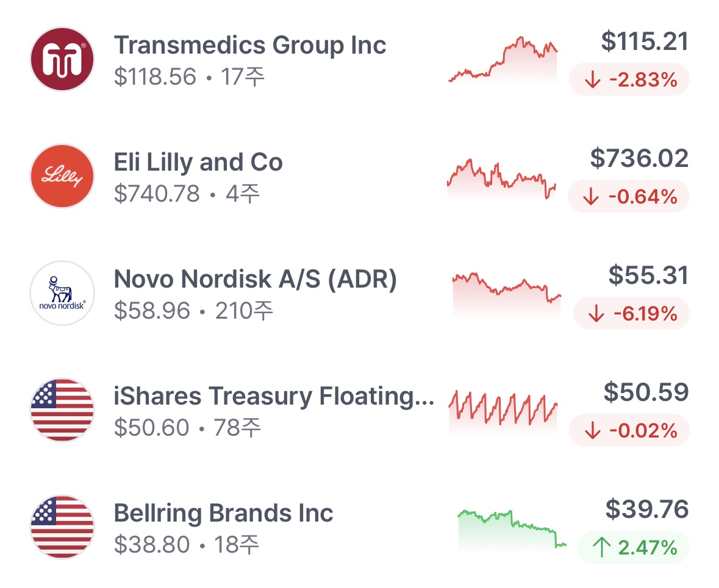Tap the Transmedics Group logo icon
Screen dimensions: 719x588
[x=62, y=59]
